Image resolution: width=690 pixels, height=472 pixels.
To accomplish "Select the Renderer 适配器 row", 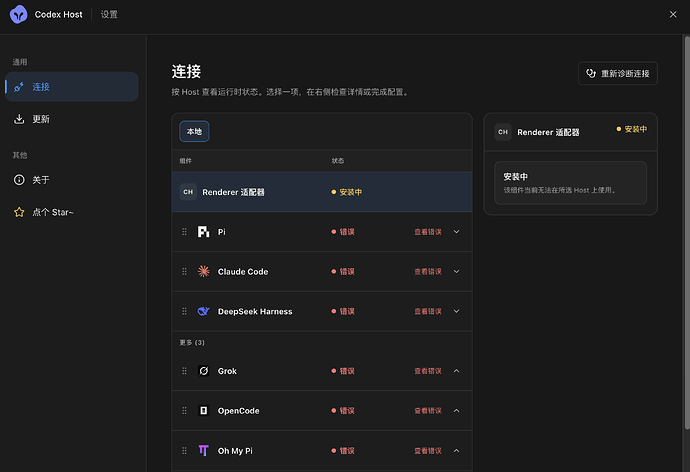I will (322, 192).
